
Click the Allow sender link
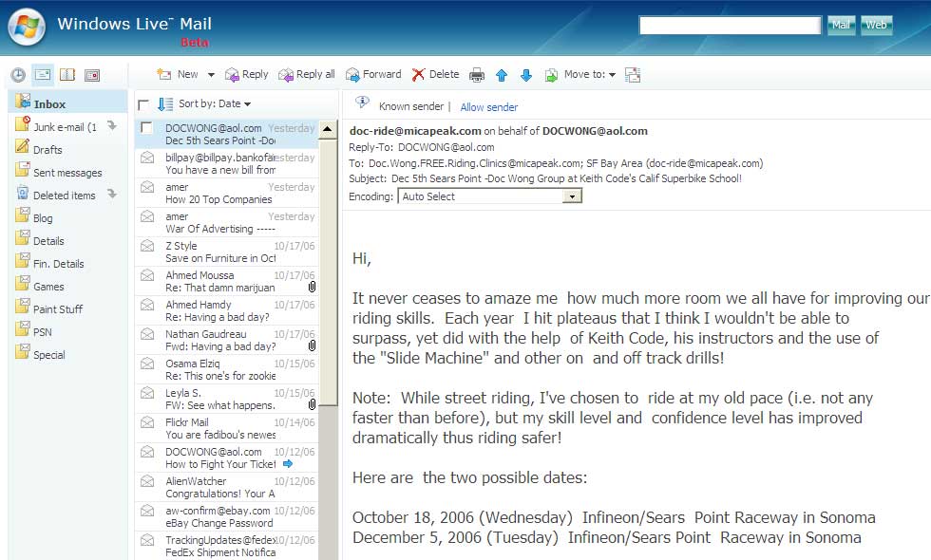[488, 107]
